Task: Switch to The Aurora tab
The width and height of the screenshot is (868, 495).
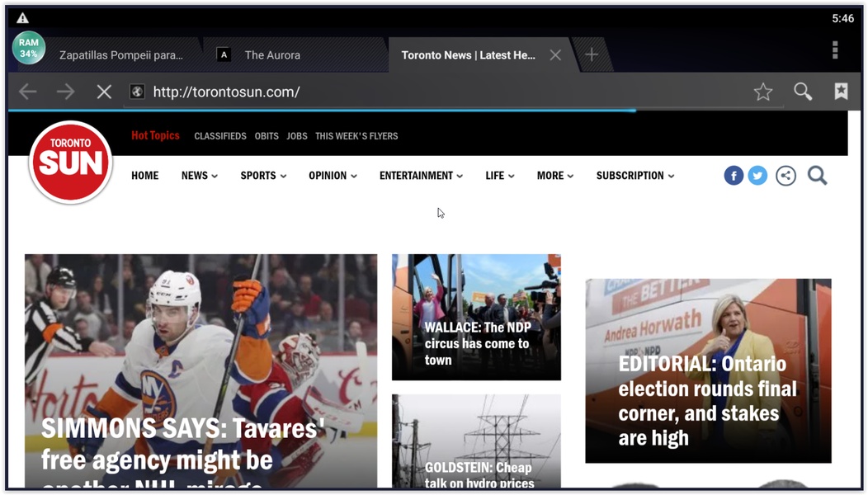Action: coord(295,54)
